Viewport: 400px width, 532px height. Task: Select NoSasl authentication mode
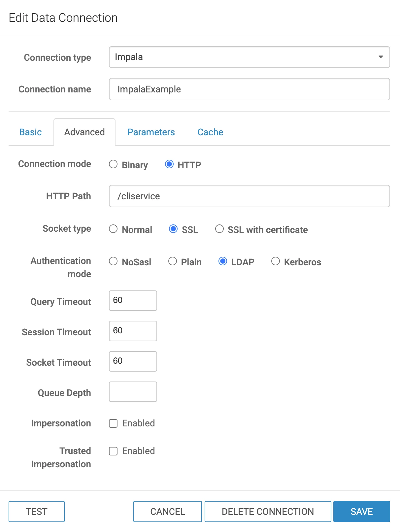(x=113, y=261)
